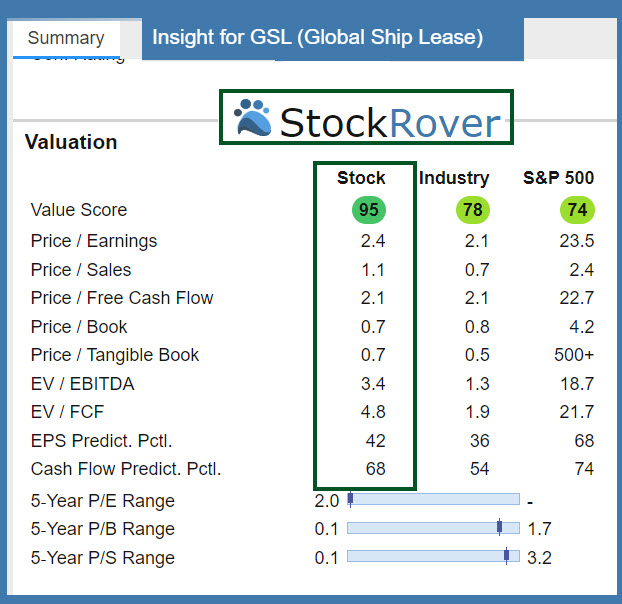This screenshot has width=622, height=604.
Task: Click the Insight for GSL title tab
Action: (317, 38)
